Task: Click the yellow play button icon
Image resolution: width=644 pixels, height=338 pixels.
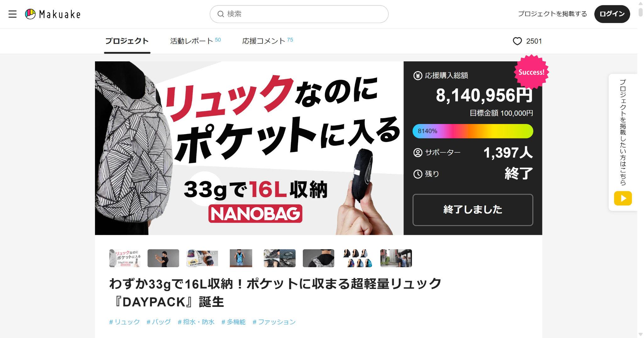Action: [x=623, y=198]
